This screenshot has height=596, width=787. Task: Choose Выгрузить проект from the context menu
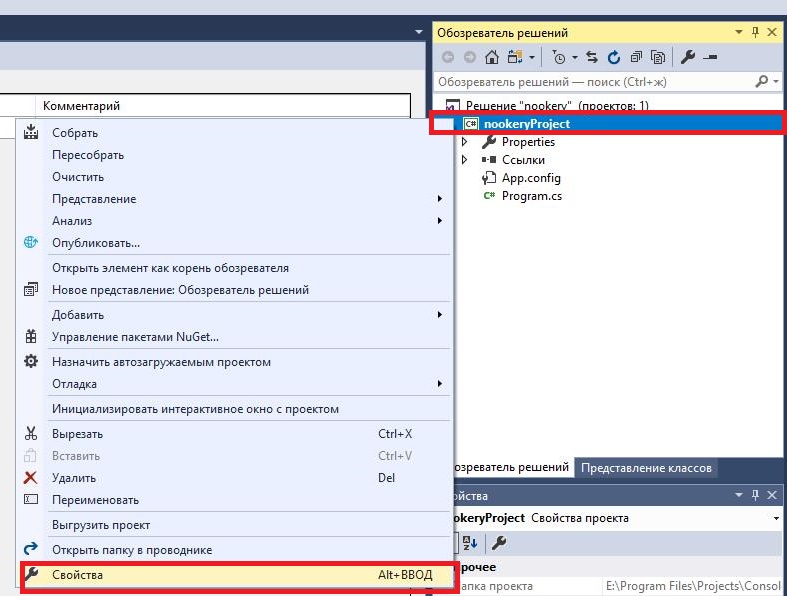tap(235, 525)
